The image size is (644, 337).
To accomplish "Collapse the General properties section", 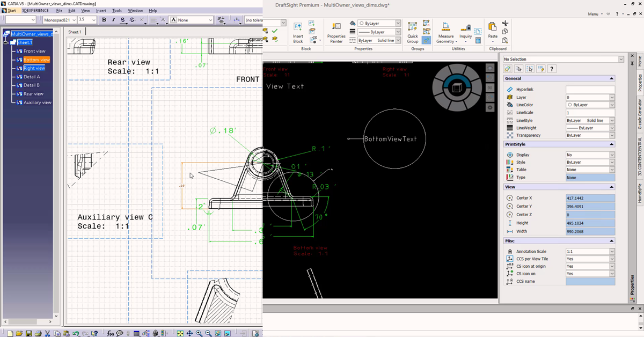I will click(x=611, y=78).
